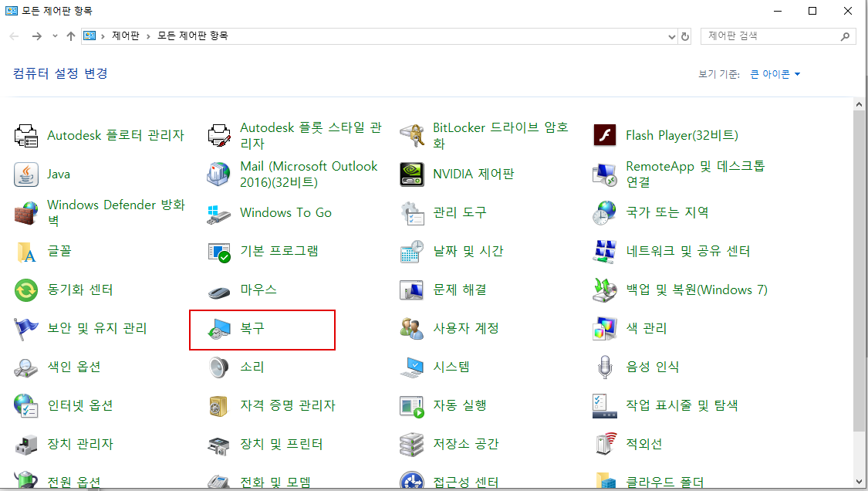Expand the 보기 기준 큰 아이콘 dropdown
868x491 pixels.
click(775, 74)
